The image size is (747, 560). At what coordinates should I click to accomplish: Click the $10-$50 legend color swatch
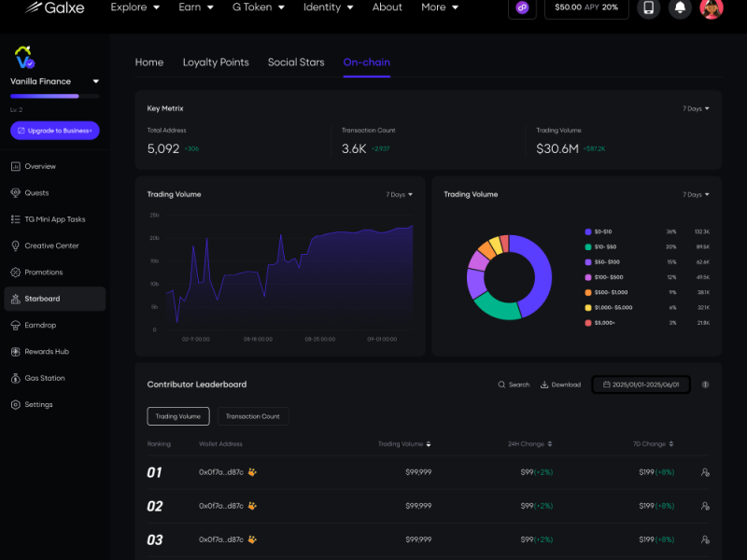click(x=588, y=246)
